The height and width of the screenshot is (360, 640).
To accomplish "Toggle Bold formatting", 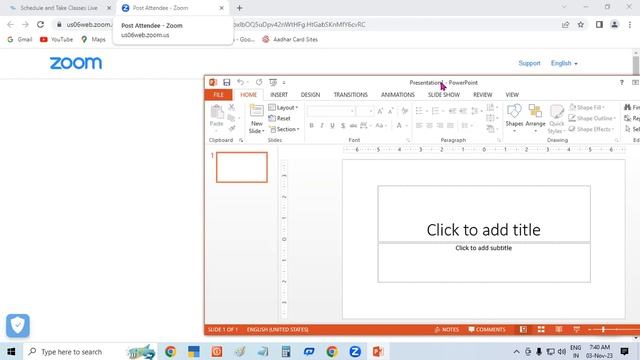I will tap(311, 126).
